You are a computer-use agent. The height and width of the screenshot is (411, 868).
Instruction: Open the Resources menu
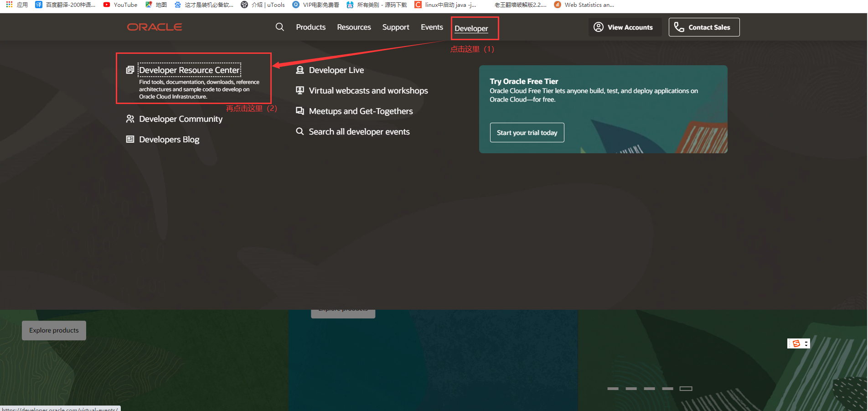pyautogui.click(x=354, y=27)
